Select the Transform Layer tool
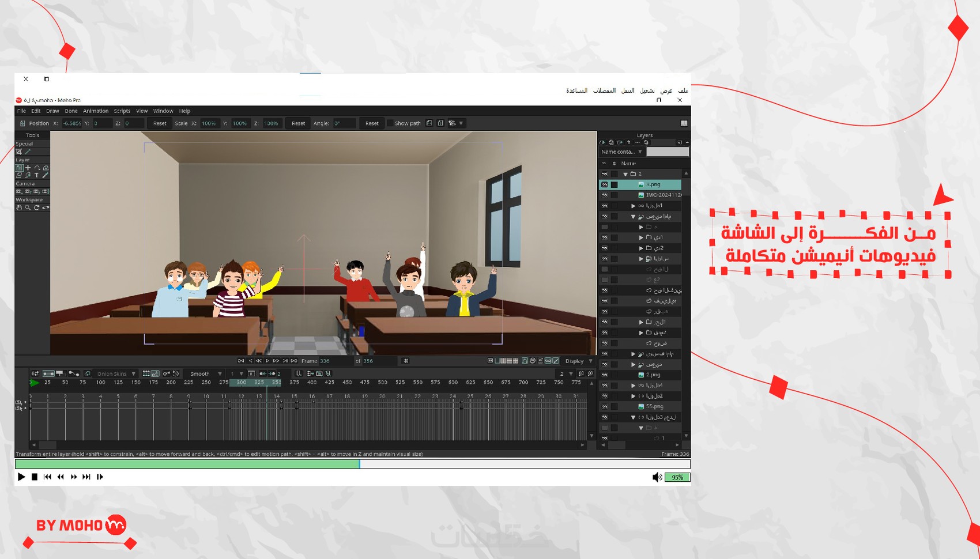 19,168
